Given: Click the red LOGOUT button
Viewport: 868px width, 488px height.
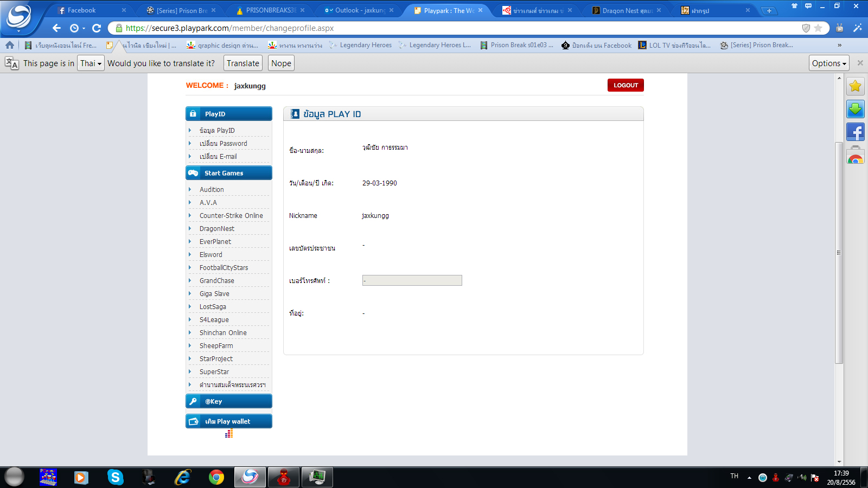Looking at the screenshot, I should 626,85.
